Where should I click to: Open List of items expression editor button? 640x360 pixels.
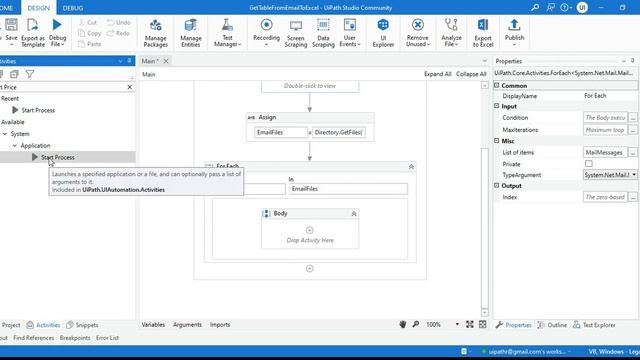click(633, 152)
